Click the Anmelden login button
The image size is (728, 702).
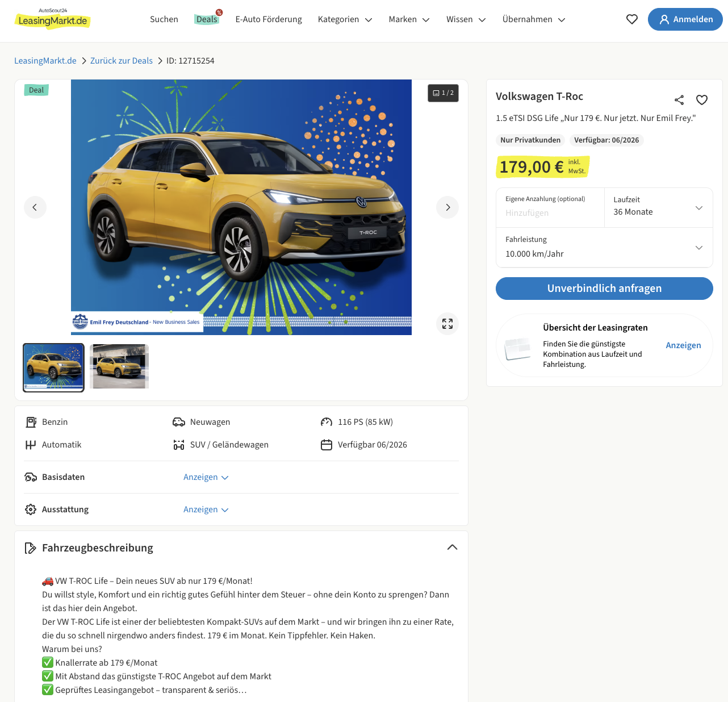point(685,19)
